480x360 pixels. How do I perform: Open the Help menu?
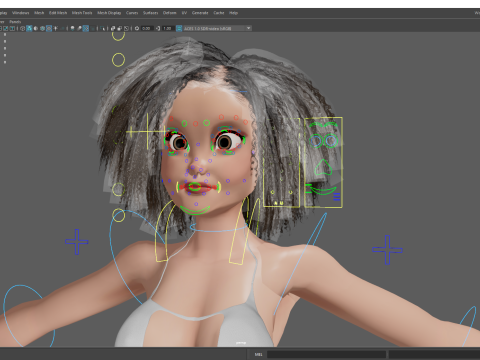pyautogui.click(x=233, y=13)
